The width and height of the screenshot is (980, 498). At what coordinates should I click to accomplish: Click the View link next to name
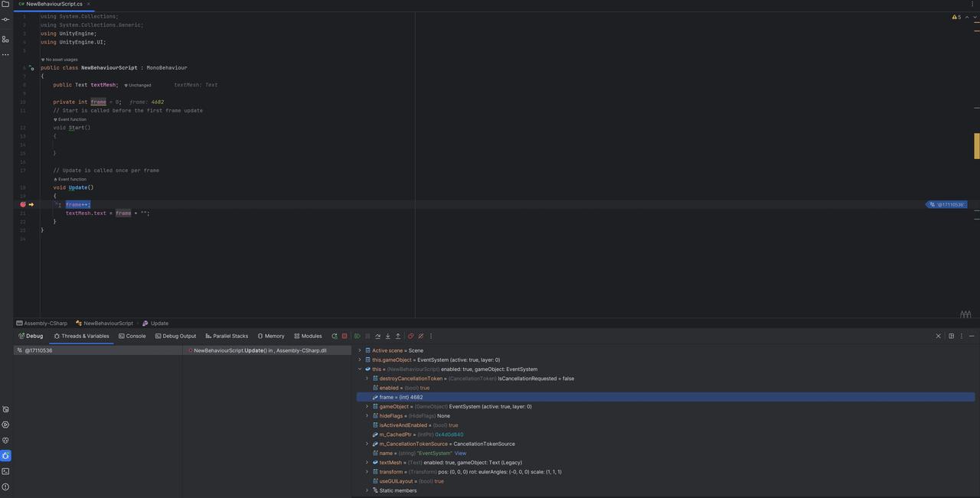(460, 453)
